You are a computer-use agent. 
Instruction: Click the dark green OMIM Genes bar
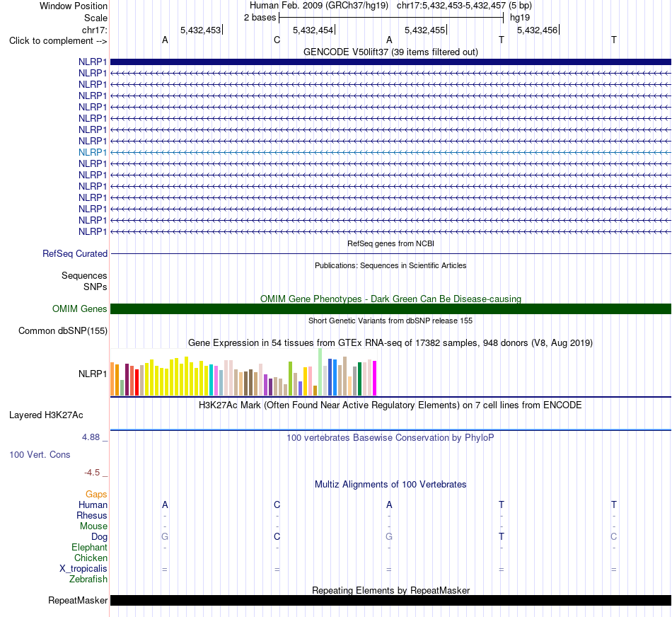pos(390,308)
